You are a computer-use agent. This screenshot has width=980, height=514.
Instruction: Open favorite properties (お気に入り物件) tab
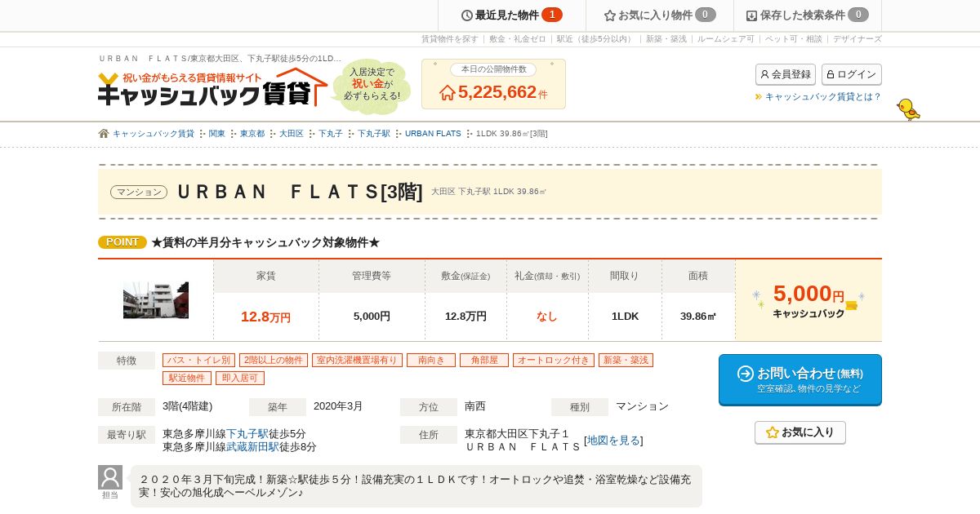coord(660,16)
